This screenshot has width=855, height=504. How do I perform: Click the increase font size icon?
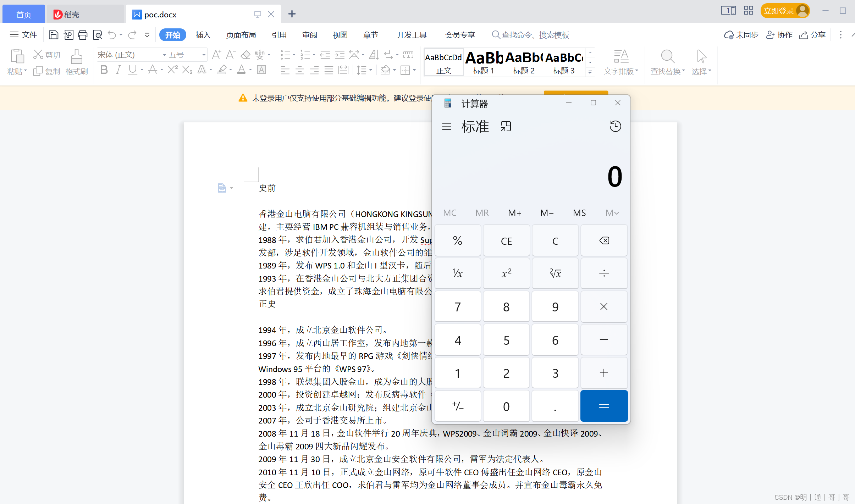pyautogui.click(x=216, y=55)
